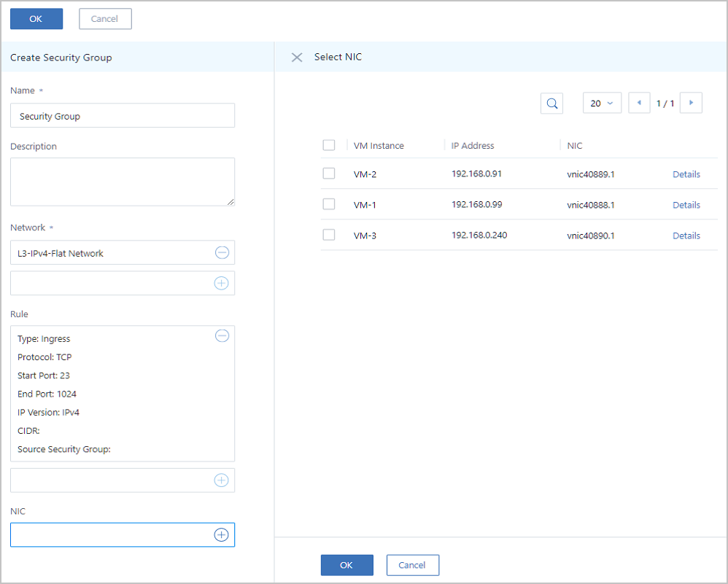728x584 pixels.
Task: Check the VM-3 row checkbox
Action: pos(329,235)
